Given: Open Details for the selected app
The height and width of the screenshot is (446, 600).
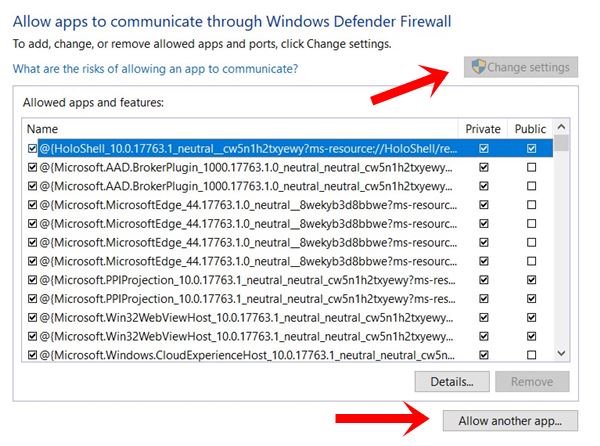Looking at the screenshot, I should pyautogui.click(x=452, y=381).
